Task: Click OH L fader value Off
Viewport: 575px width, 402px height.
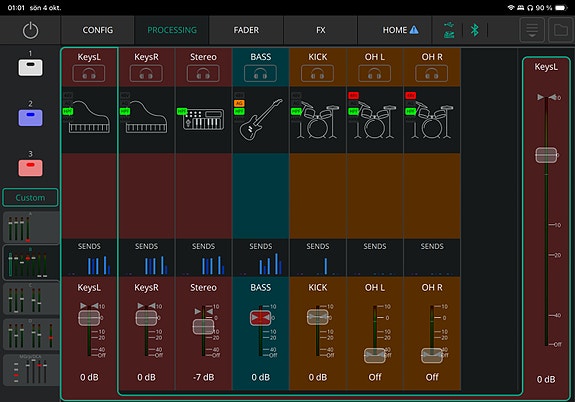Action: 375,377
